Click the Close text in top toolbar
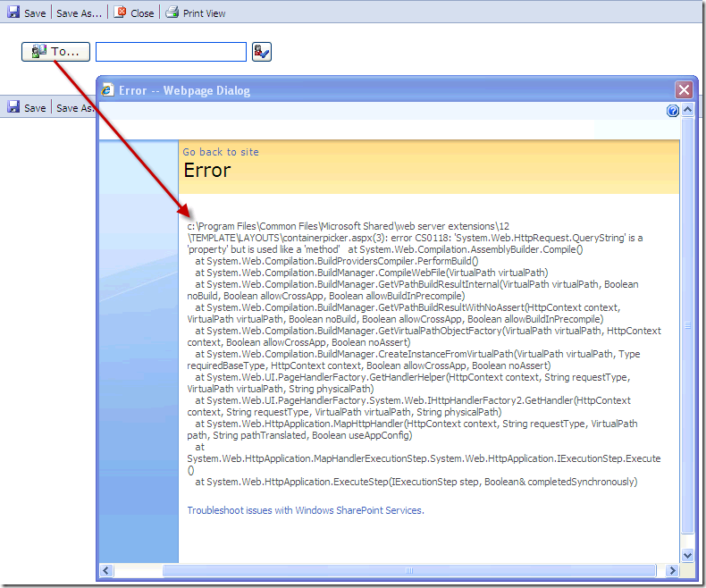 (x=142, y=13)
